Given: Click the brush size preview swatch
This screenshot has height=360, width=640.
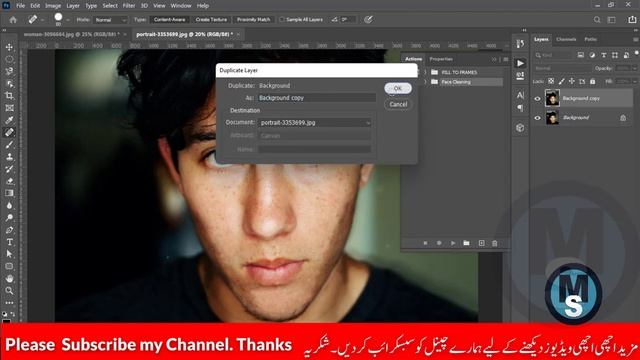Looking at the screenshot, I should pos(58,17).
